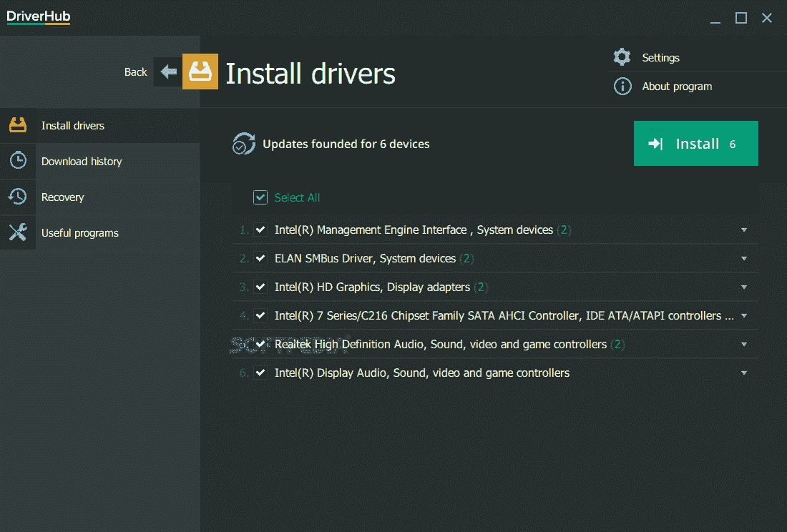The width and height of the screenshot is (787, 532).
Task: Click the Select All label
Action: point(297,197)
